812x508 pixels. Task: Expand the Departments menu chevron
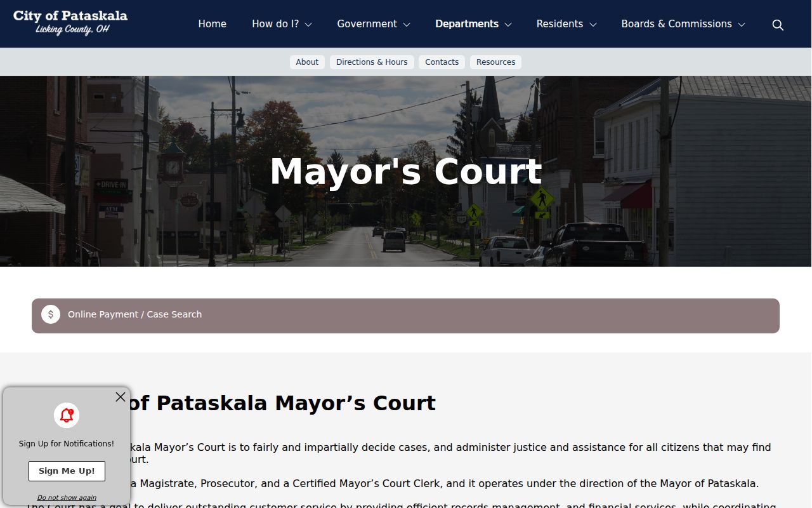[x=508, y=25]
